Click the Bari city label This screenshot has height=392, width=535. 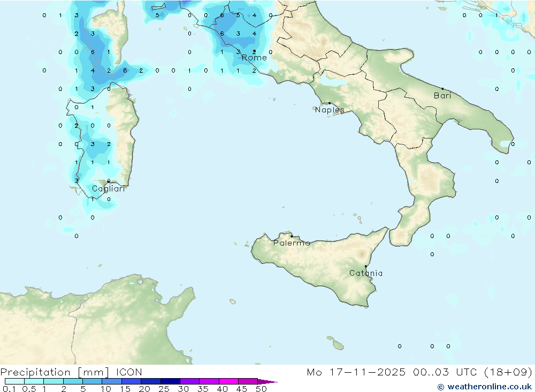pyautogui.click(x=442, y=96)
